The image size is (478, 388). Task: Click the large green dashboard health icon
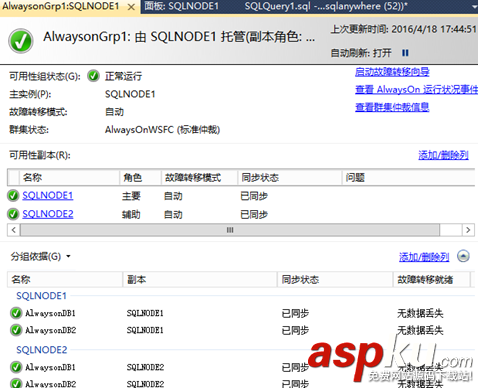21,41
